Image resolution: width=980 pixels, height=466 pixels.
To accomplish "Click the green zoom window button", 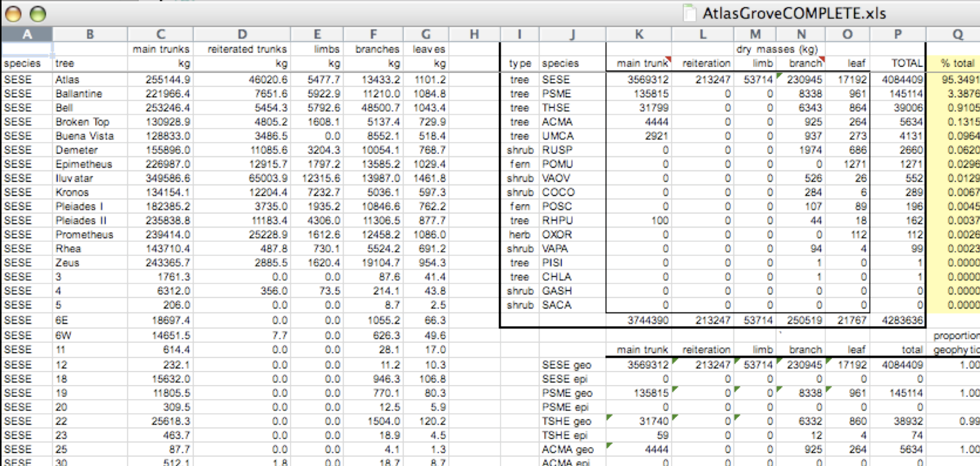I will pyautogui.click(x=38, y=14).
